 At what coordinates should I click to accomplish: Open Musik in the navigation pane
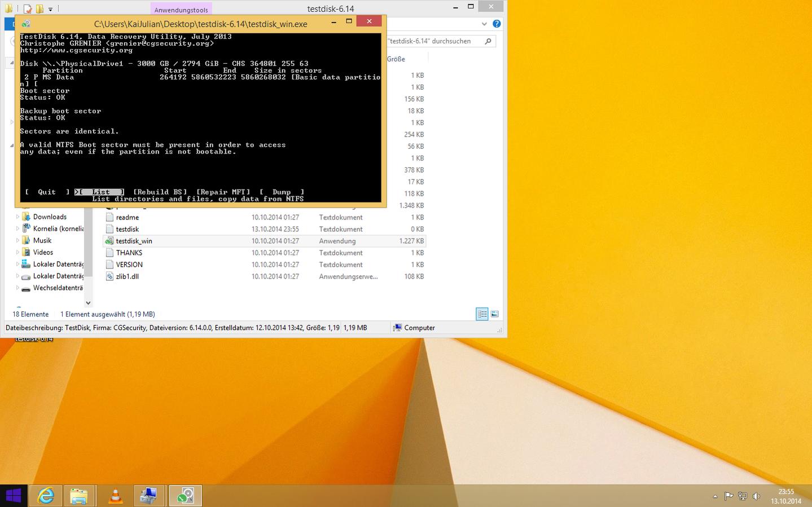(x=42, y=240)
